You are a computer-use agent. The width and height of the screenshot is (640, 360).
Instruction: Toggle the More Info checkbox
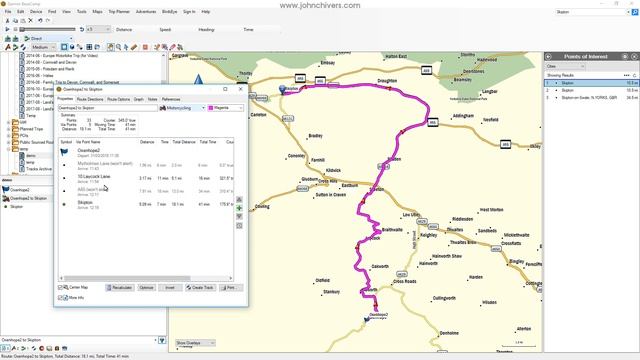click(x=60, y=298)
